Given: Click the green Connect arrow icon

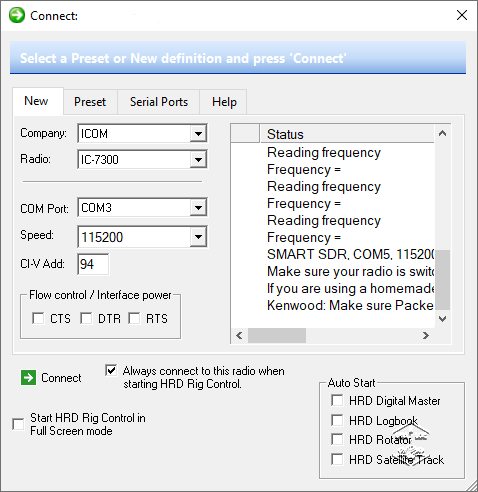Looking at the screenshot, I should click(28, 378).
